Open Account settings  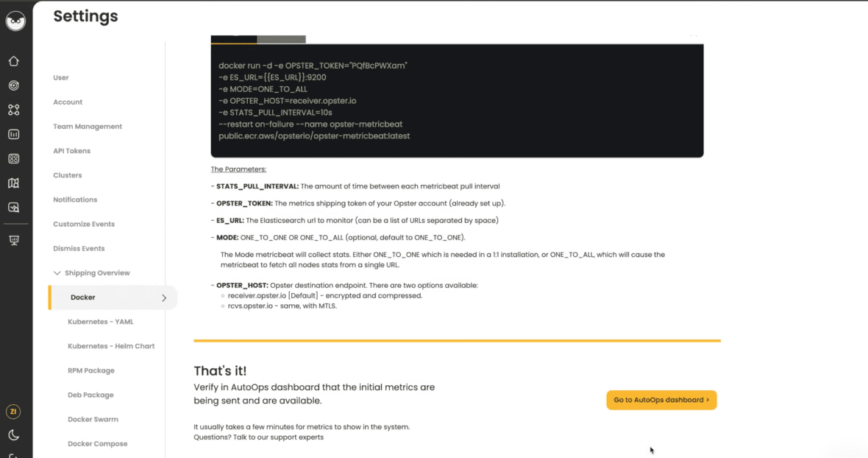[x=68, y=102]
